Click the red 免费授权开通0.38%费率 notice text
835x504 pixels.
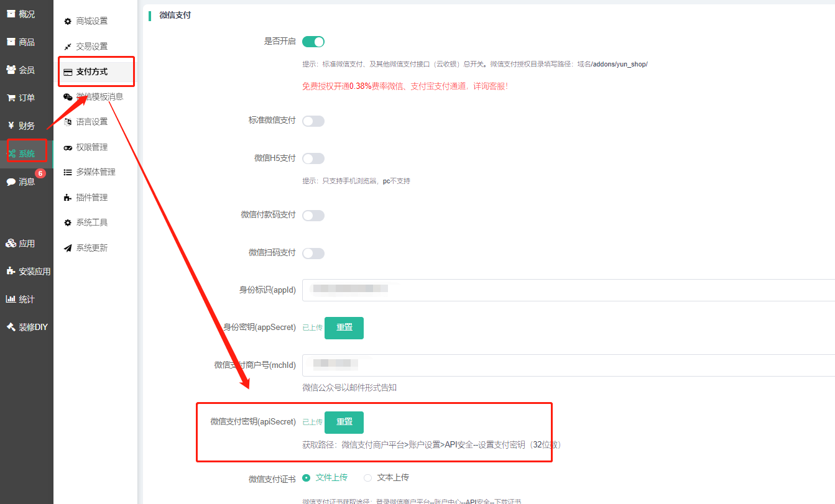(405, 86)
